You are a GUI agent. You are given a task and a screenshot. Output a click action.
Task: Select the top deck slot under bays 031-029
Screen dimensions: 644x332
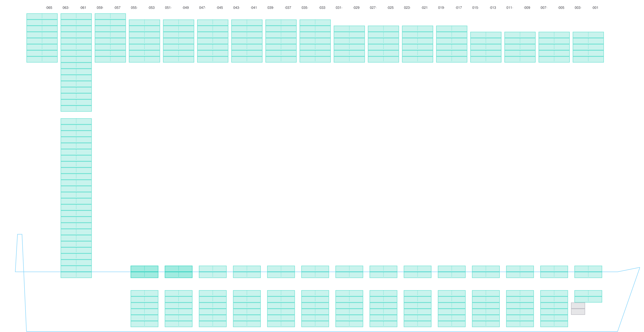pyautogui.click(x=349, y=29)
